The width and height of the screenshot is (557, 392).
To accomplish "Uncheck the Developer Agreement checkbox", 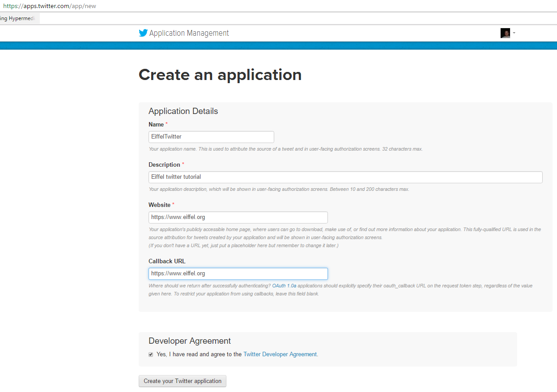I will [x=151, y=354].
